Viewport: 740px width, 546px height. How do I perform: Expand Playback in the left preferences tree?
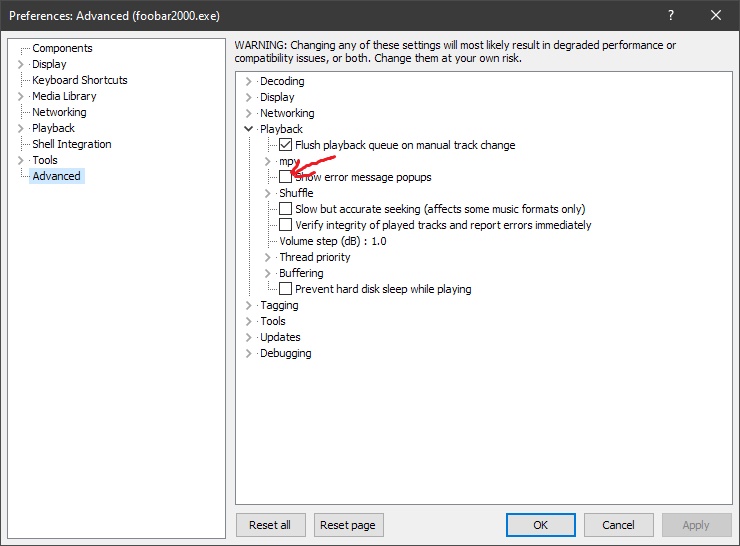coord(20,128)
